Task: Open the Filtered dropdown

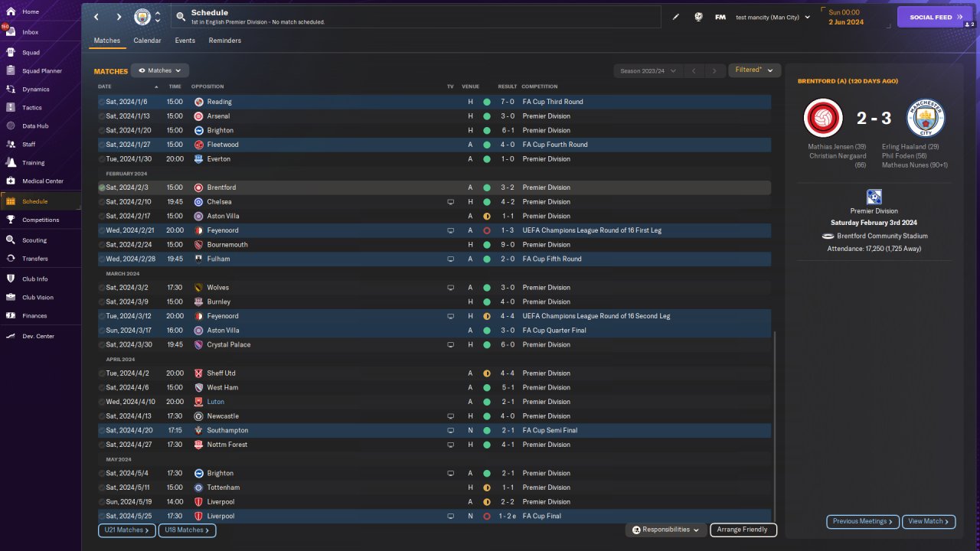Action: [754, 70]
